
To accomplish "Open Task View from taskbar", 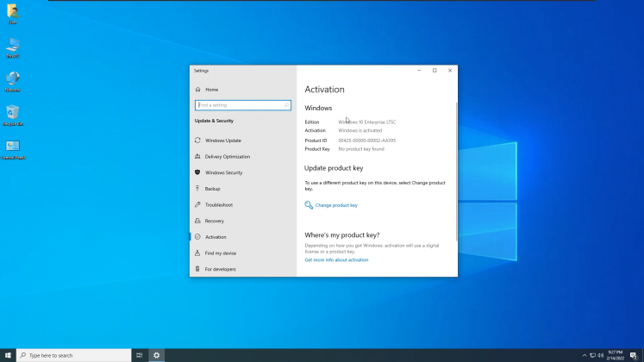I will (140, 355).
